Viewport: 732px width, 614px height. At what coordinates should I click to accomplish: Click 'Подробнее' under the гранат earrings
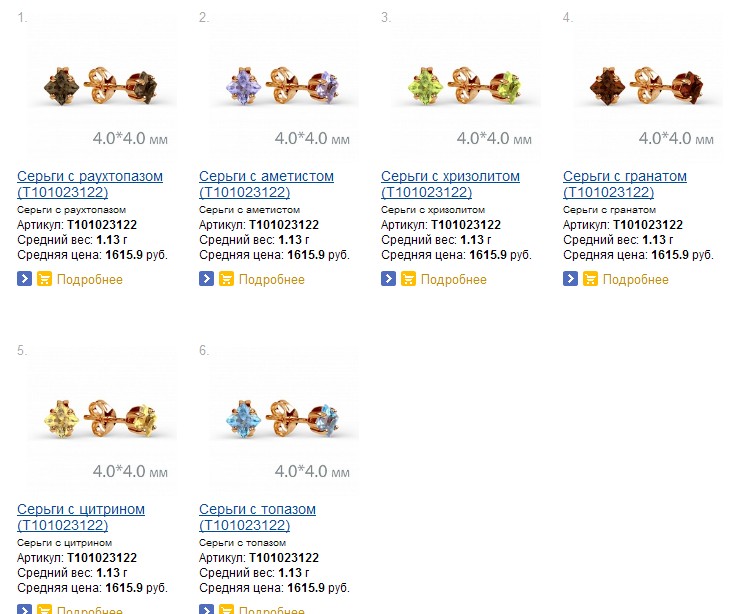click(636, 280)
